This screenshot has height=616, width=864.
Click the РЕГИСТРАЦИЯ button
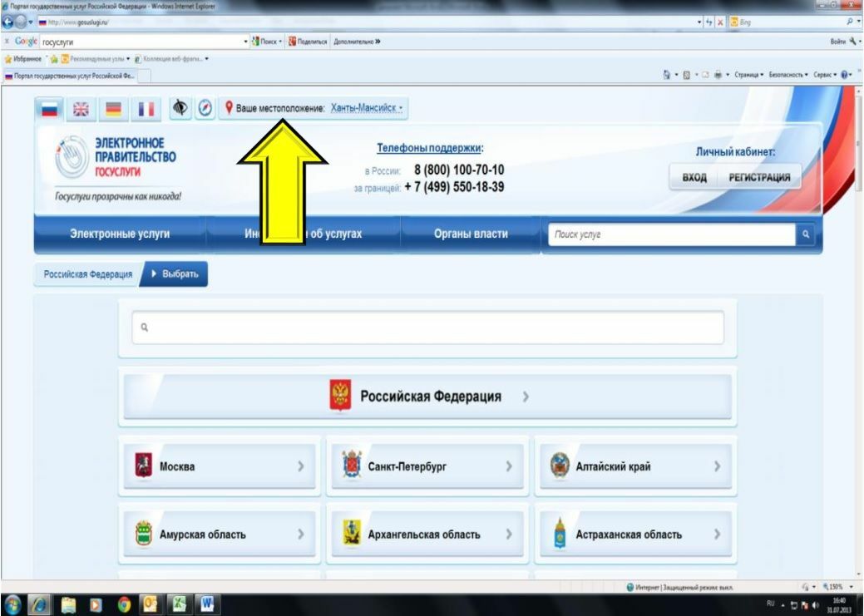click(x=759, y=177)
